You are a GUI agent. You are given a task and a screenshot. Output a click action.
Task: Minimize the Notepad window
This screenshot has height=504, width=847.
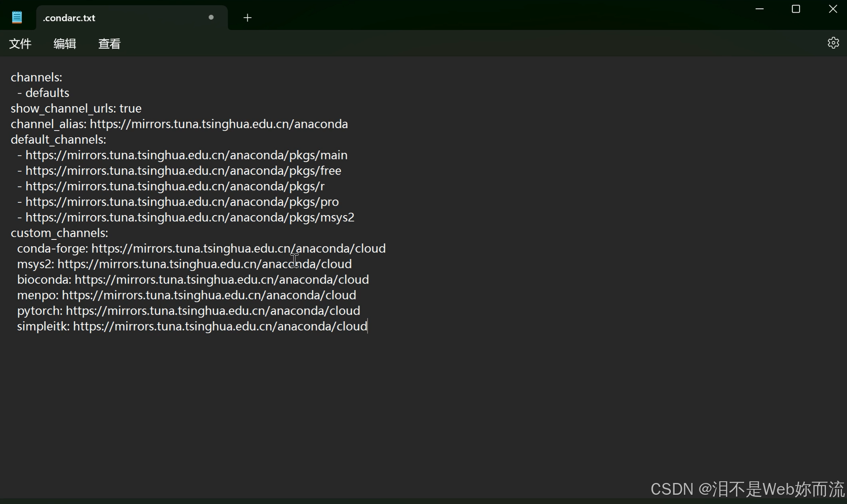point(759,9)
